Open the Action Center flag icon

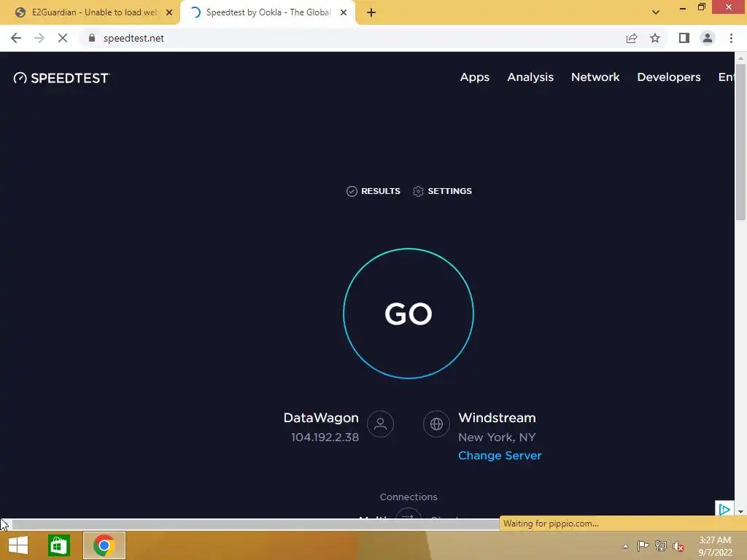tap(643, 545)
